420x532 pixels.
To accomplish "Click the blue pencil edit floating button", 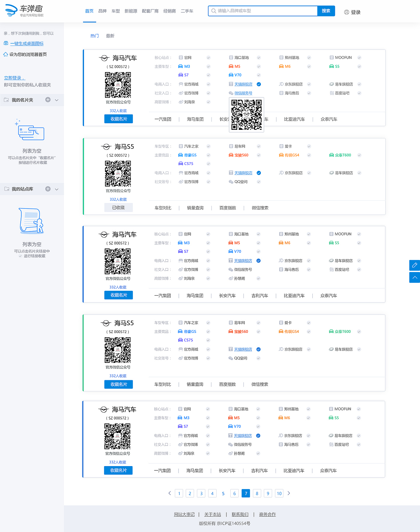I will click(x=415, y=265).
